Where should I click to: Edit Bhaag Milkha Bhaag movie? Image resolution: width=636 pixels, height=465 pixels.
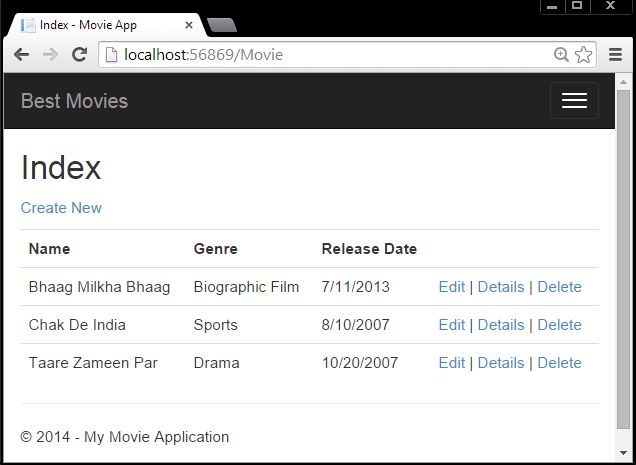(451, 287)
